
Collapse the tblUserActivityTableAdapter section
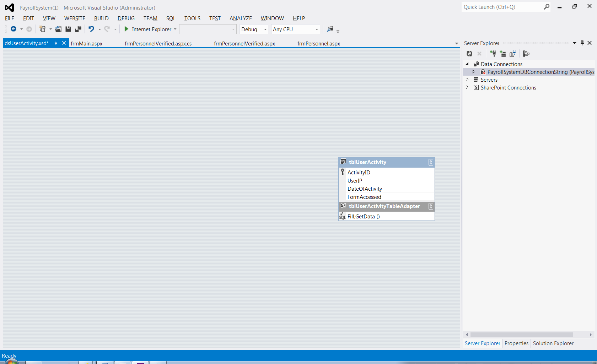[431, 206]
